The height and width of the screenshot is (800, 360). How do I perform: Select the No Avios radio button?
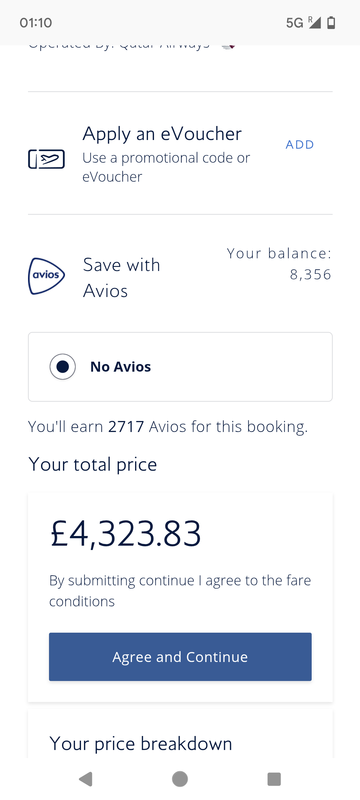[63, 367]
